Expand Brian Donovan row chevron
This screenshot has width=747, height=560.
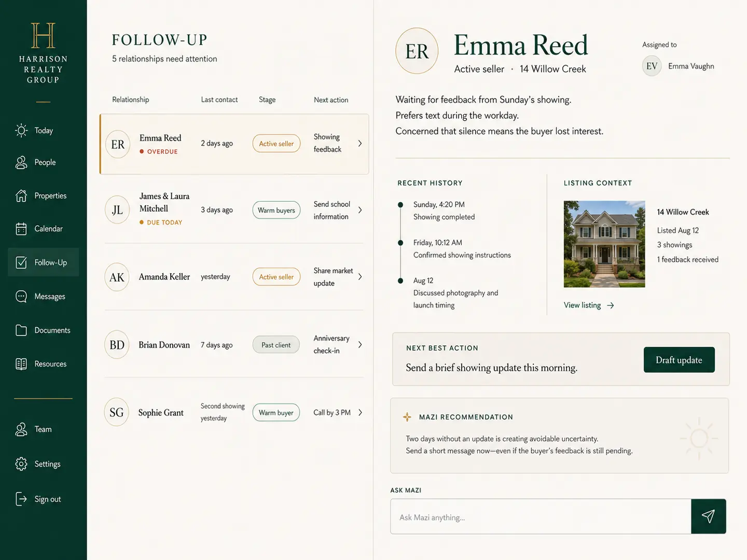360,345
